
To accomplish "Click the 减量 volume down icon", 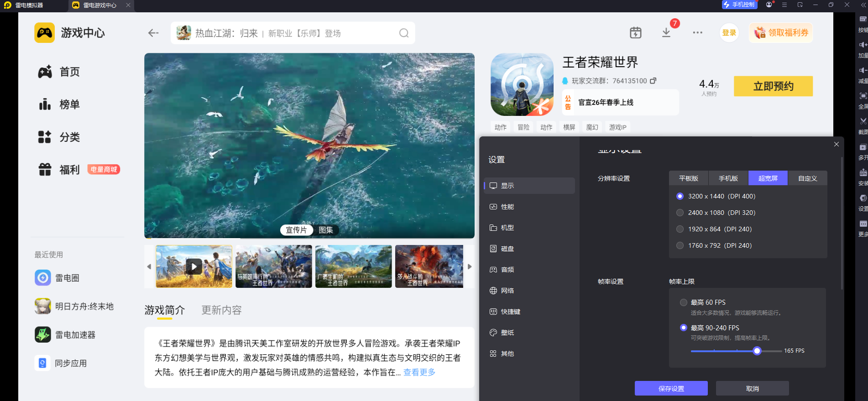I will tap(863, 75).
